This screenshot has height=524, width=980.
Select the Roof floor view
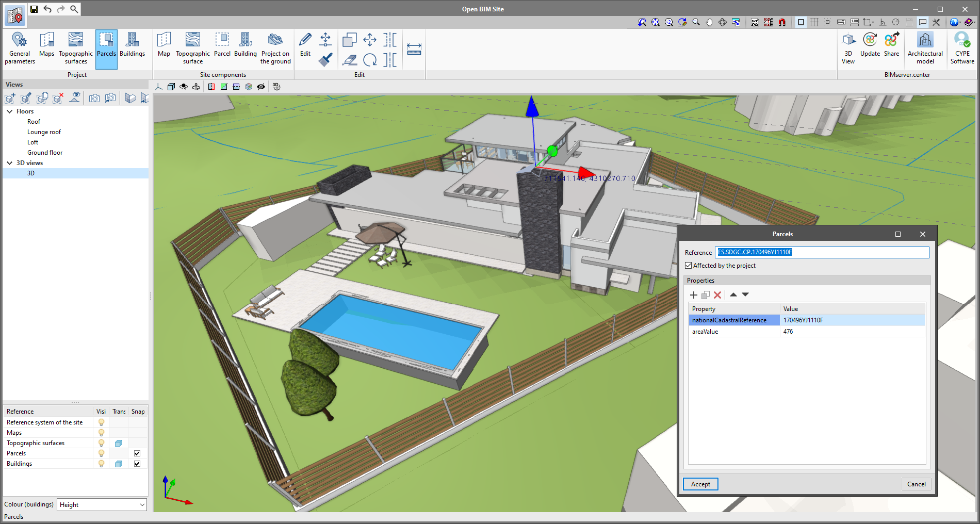(34, 122)
